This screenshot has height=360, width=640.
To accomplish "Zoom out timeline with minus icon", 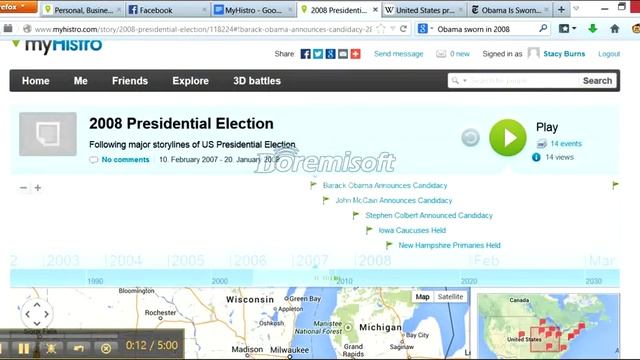I will 23,188.
